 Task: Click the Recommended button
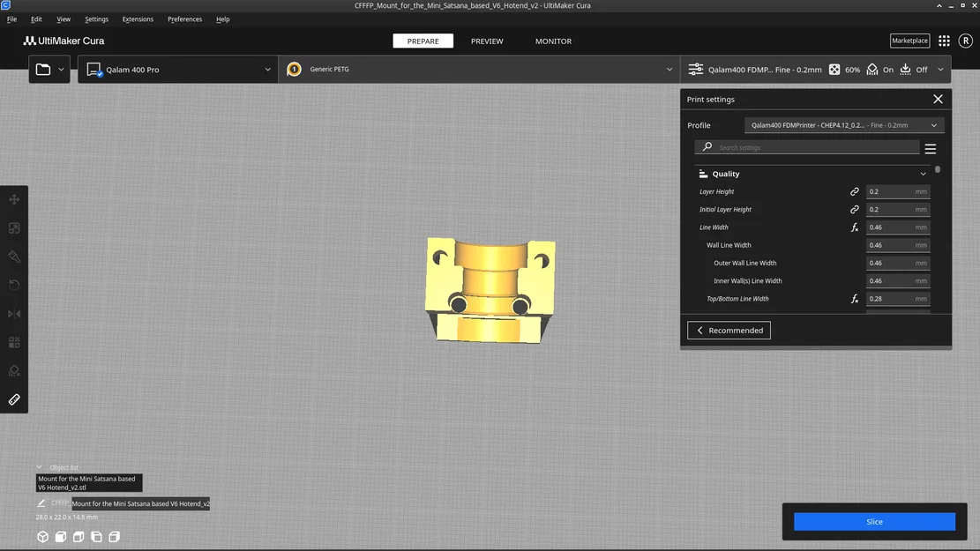pyautogui.click(x=729, y=331)
